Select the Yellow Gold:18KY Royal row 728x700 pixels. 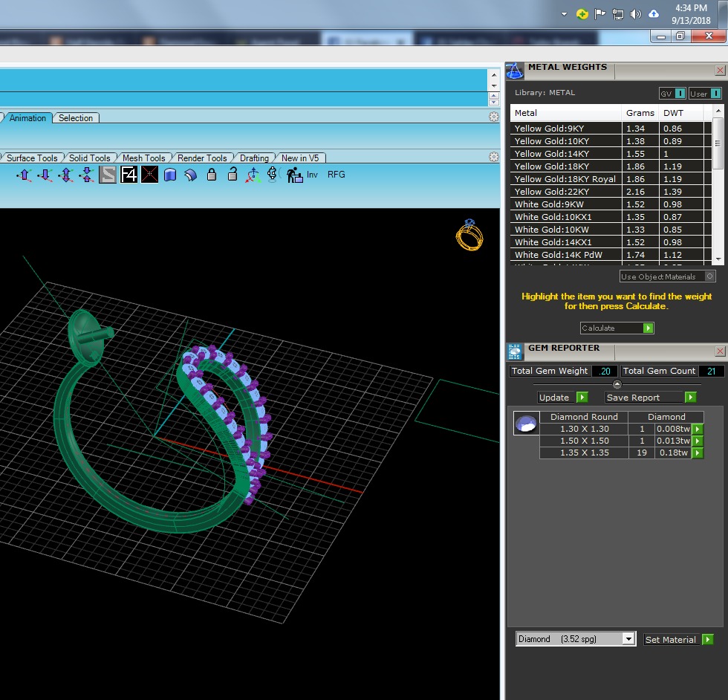click(x=611, y=179)
